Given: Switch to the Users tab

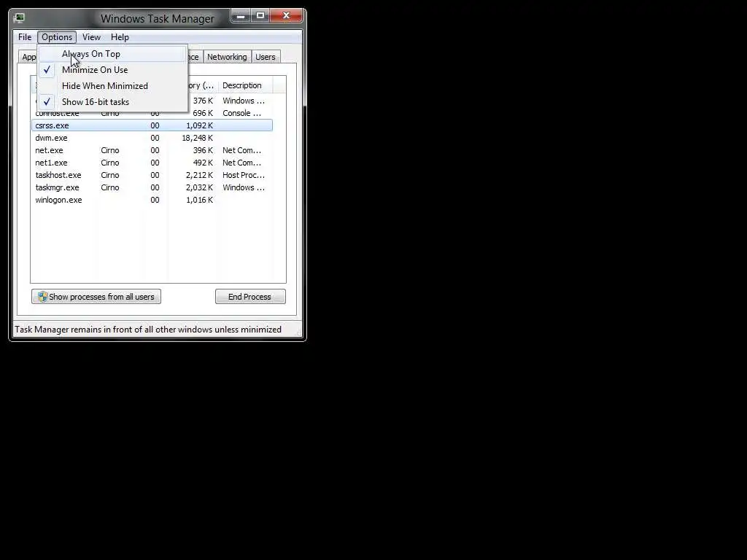Looking at the screenshot, I should [x=266, y=57].
